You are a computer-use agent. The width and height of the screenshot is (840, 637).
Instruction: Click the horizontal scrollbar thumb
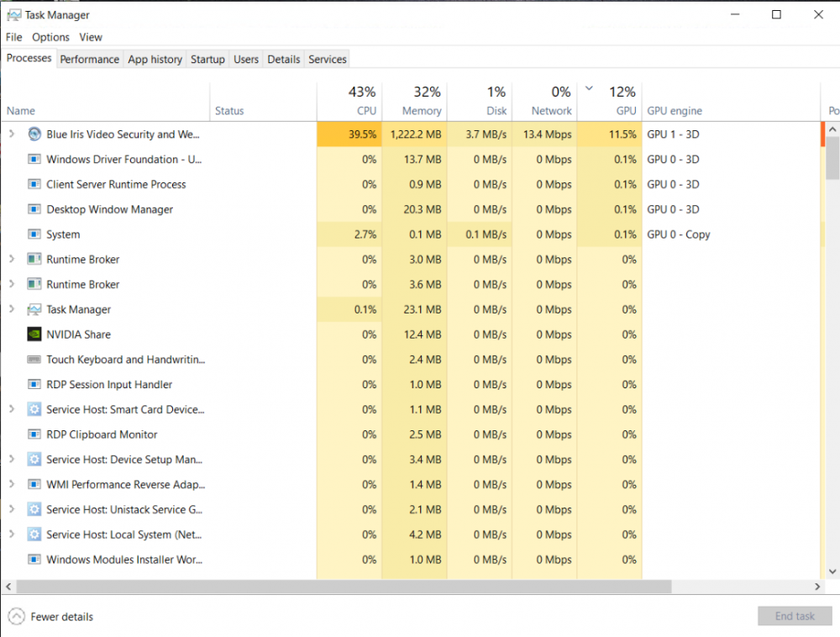click(344, 587)
